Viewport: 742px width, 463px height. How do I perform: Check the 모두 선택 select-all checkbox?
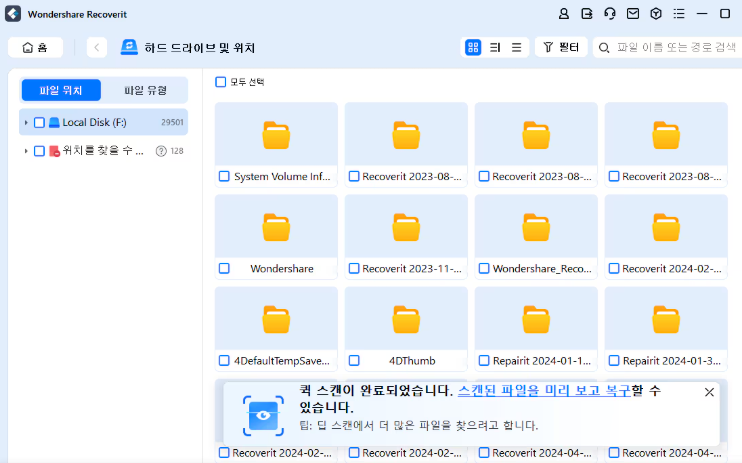[221, 82]
